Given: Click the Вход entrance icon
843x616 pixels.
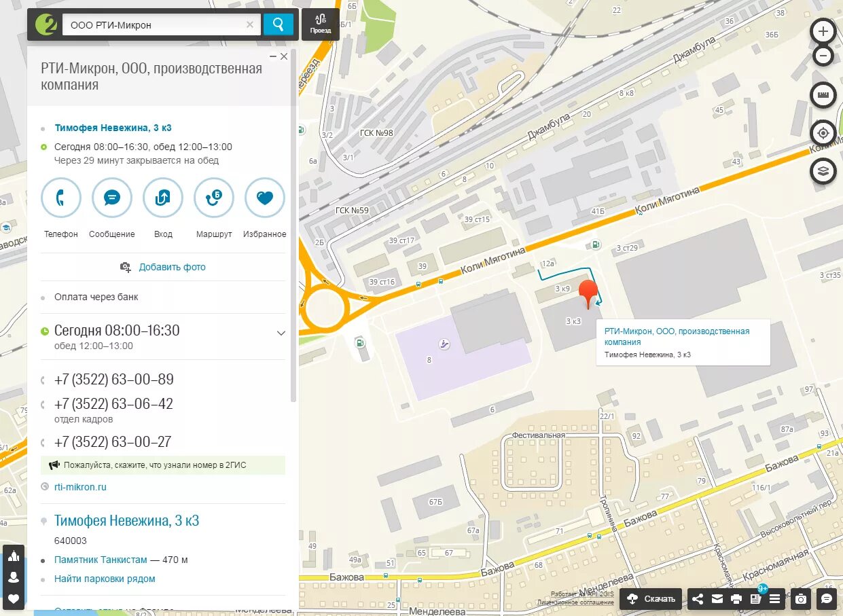Looking at the screenshot, I should [x=163, y=198].
